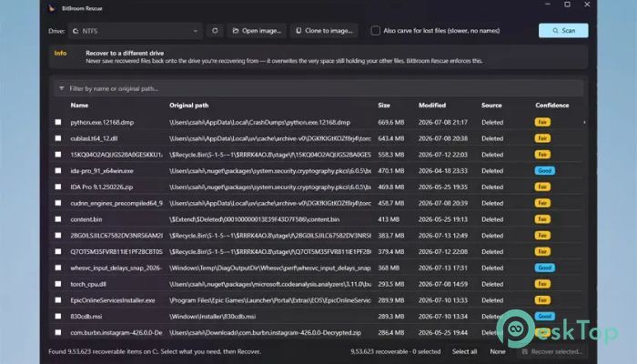This screenshot has height=364, width=637.
Task: Click the filter funnel icon
Action: [61, 88]
